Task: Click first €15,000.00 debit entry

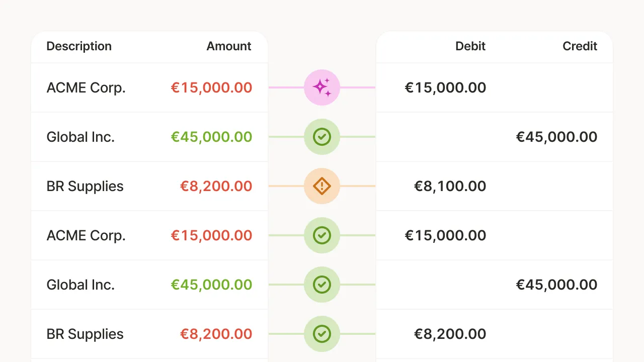Action: 445,87
